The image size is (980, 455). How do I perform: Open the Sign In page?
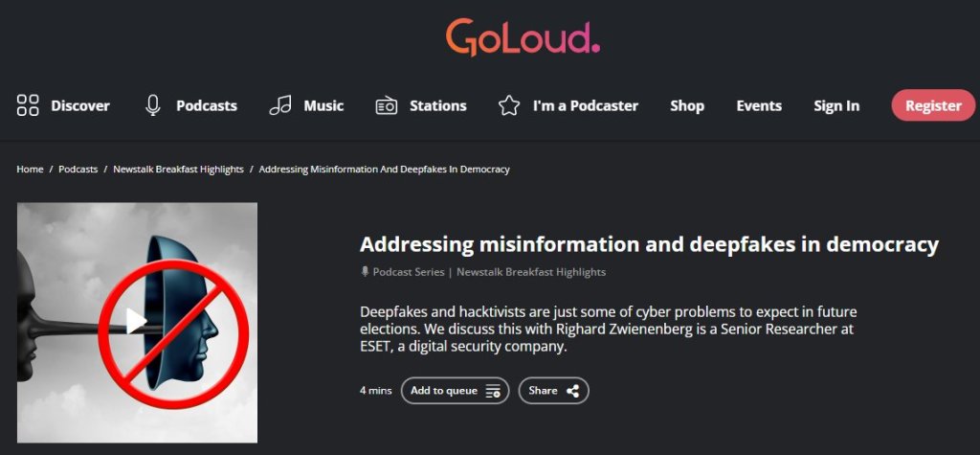pos(836,105)
